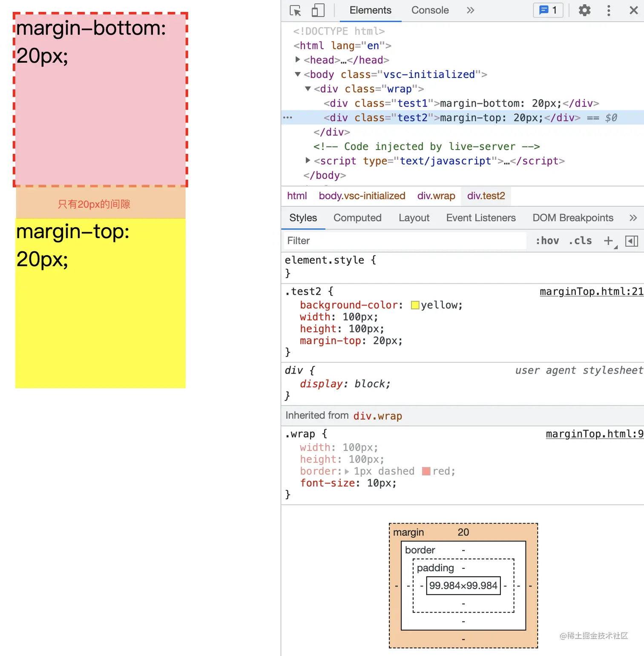The width and height of the screenshot is (644, 656).
Task: Click the yellow background-color swatch
Action: [414, 305]
